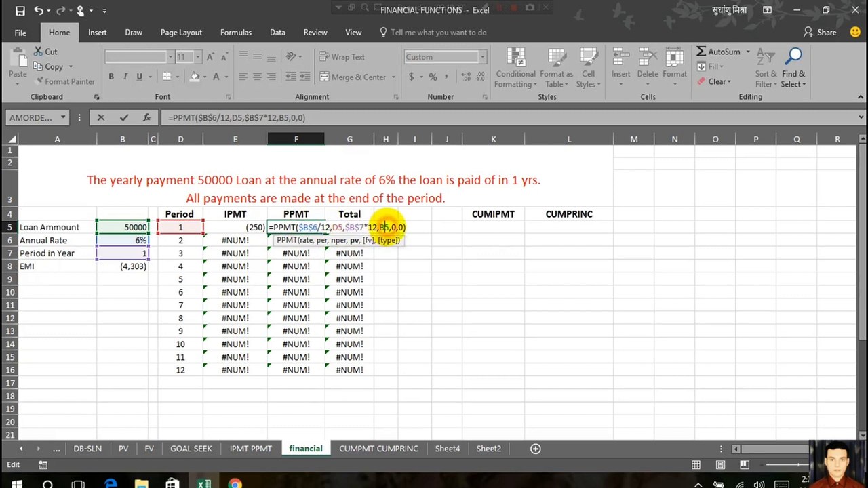
Task: Click Tell me what you want to do
Action: point(433,32)
